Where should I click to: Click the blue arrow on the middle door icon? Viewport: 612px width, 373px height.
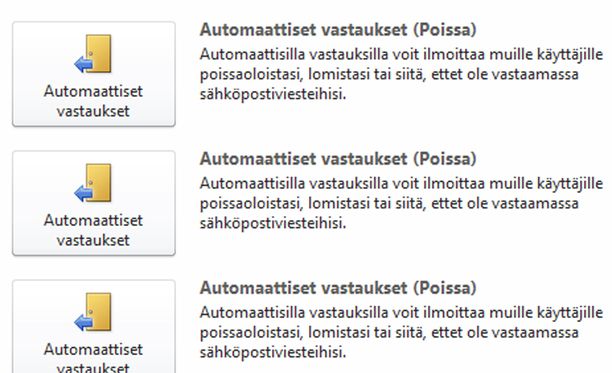click(x=83, y=193)
